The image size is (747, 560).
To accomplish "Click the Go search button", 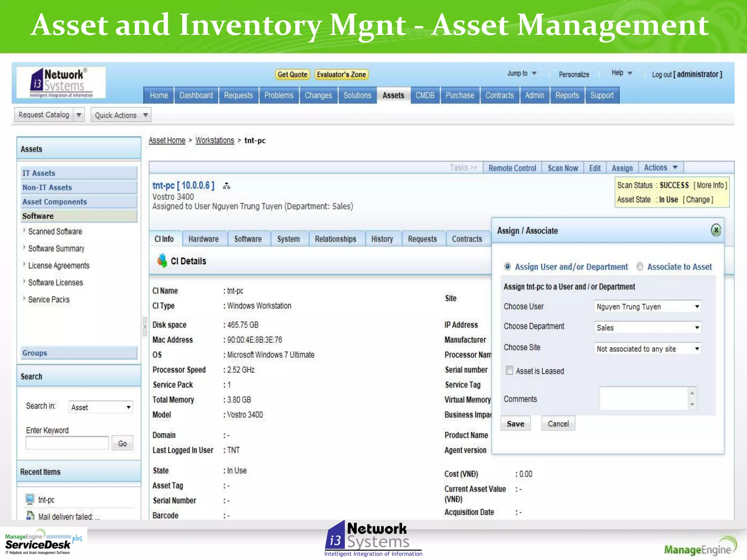I will [122, 443].
